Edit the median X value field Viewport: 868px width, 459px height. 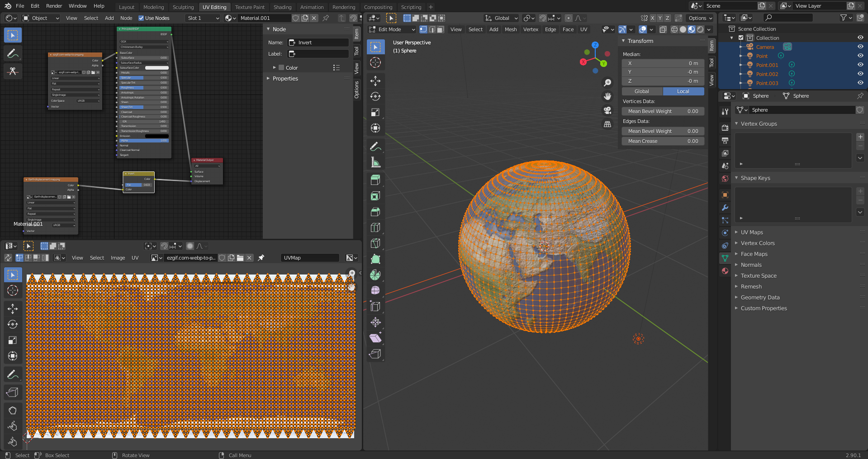[x=663, y=63]
